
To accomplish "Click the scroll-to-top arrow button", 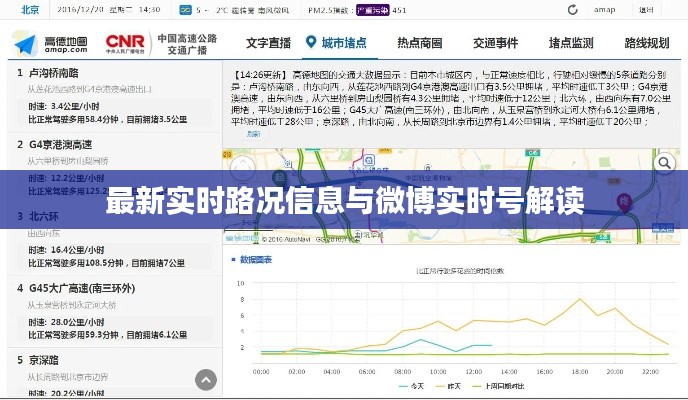I will click(x=206, y=379).
